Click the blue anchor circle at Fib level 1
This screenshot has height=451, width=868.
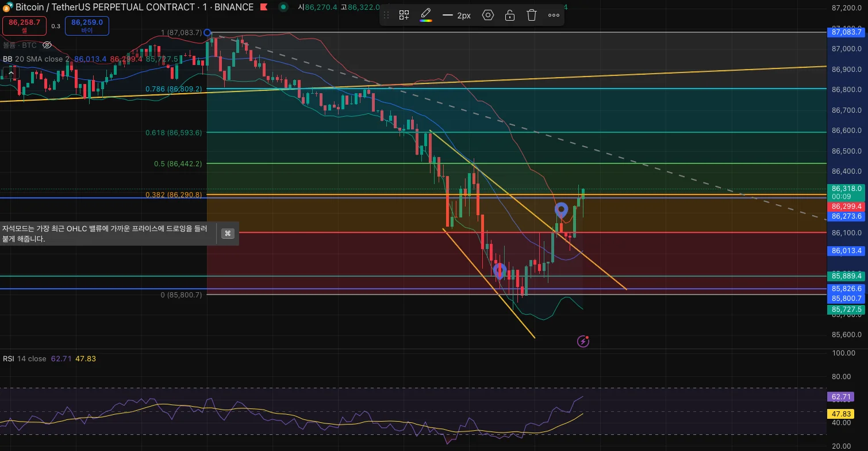coord(208,33)
